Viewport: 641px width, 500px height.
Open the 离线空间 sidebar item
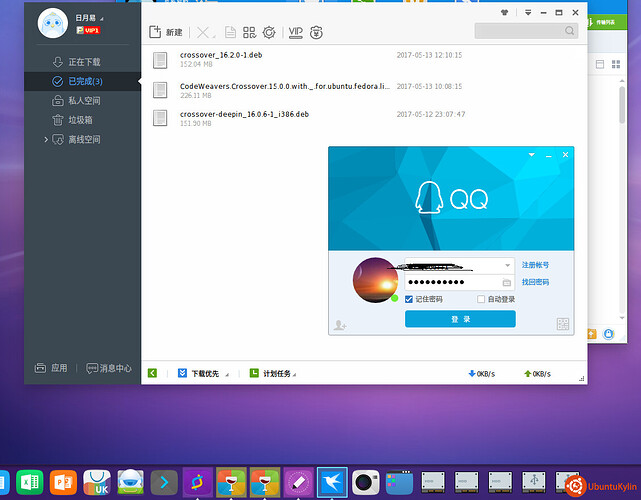pyautogui.click(x=82, y=139)
